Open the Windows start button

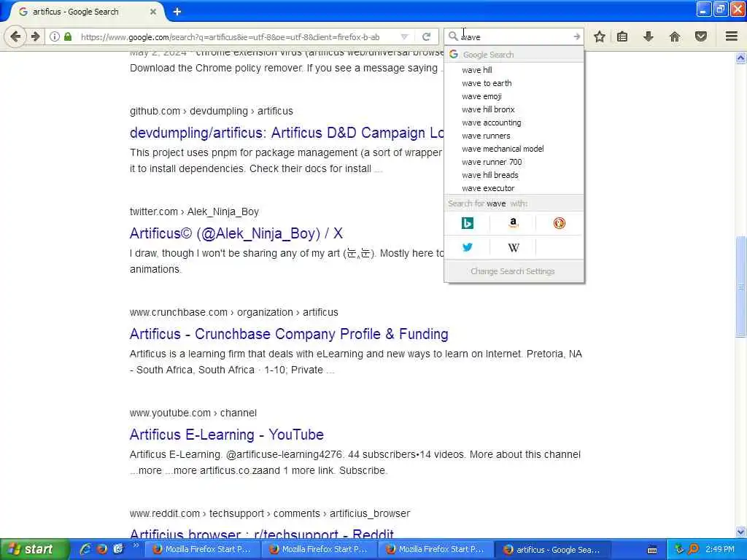coord(34,549)
